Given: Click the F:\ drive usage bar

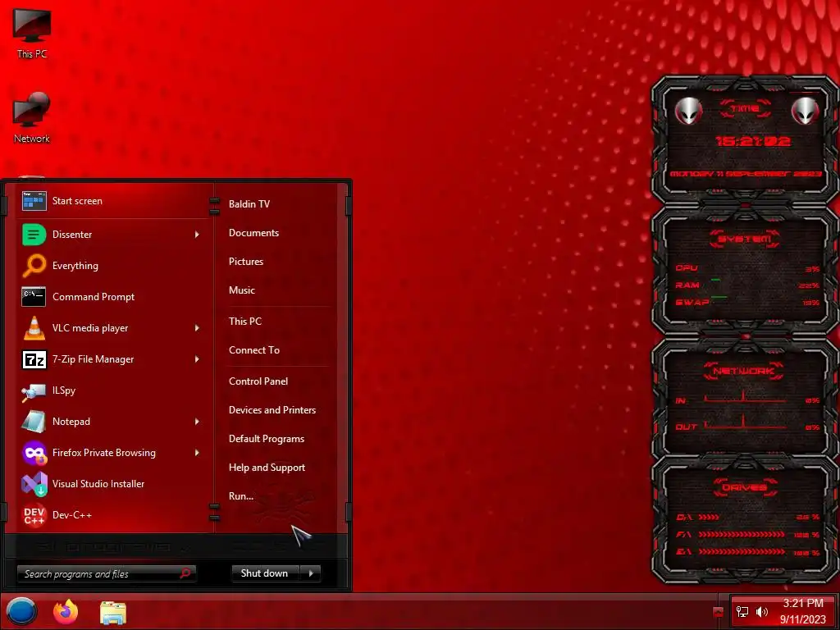Looking at the screenshot, I should (742, 534).
